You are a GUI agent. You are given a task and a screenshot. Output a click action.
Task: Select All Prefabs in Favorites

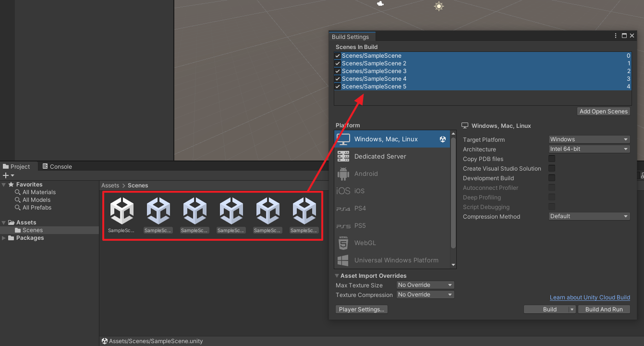click(x=37, y=208)
